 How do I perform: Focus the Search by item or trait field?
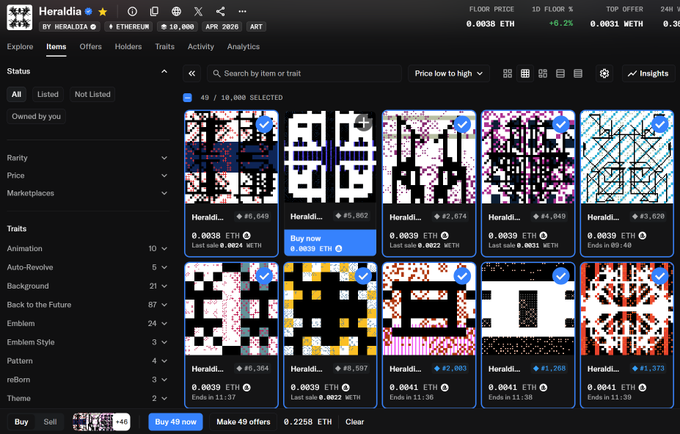[304, 74]
